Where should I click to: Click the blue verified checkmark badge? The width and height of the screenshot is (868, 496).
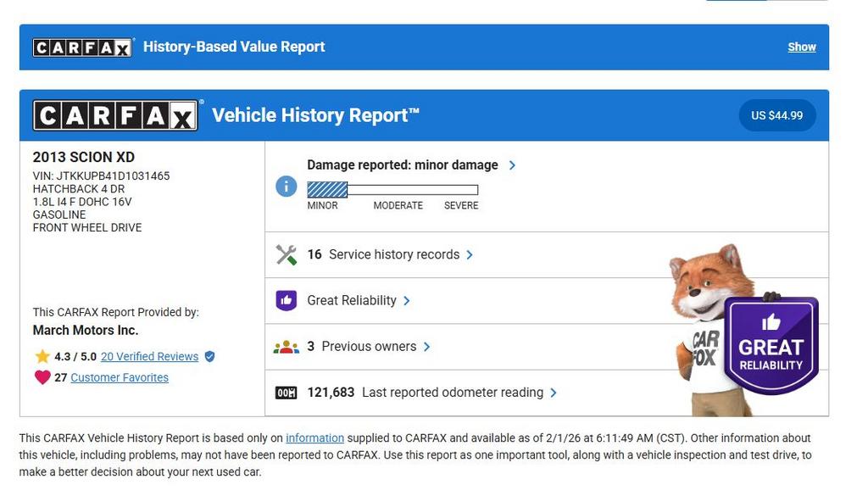(209, 357)
